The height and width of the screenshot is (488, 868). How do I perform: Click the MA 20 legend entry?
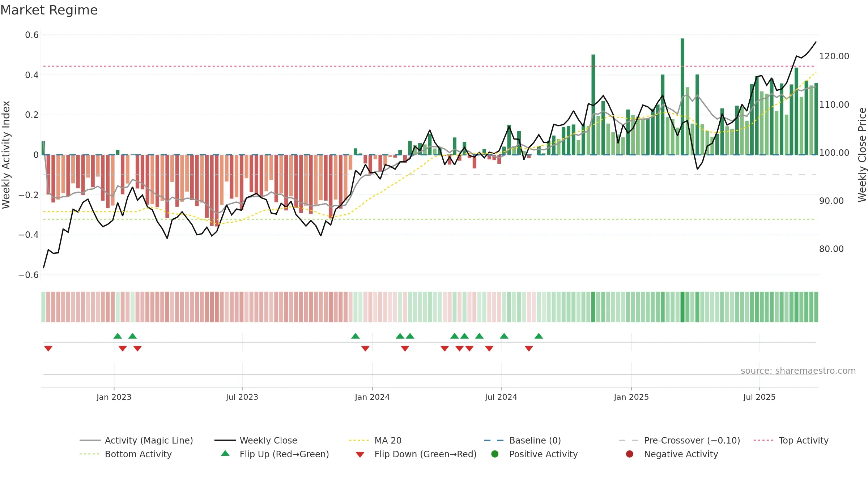point(375,440)
